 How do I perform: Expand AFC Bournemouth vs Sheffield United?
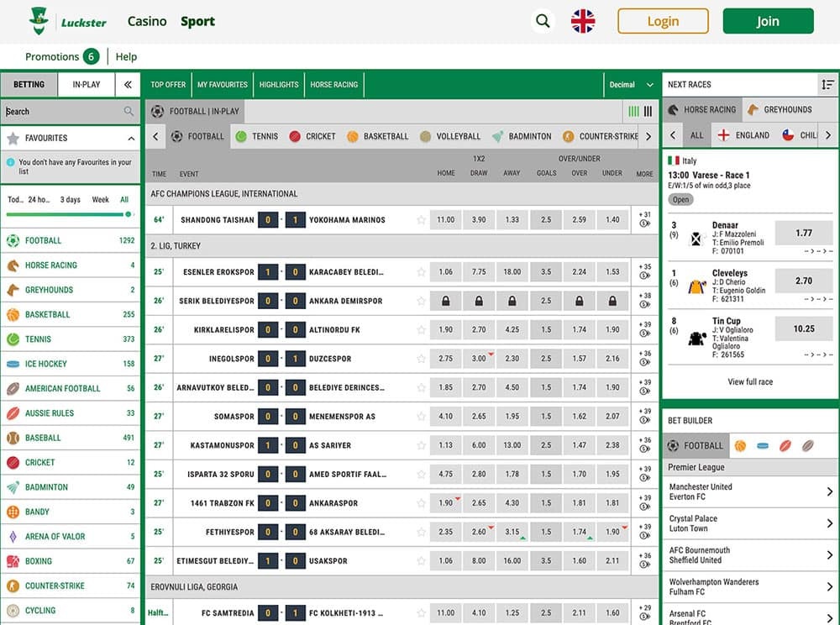tap(750, 554)
